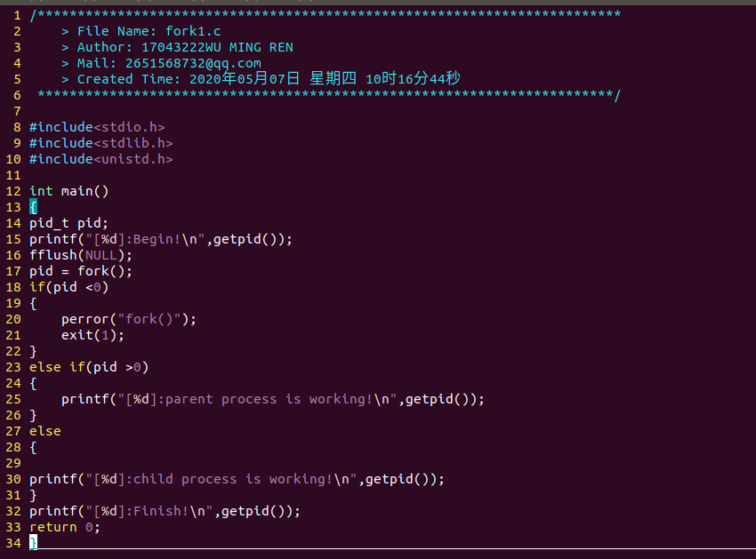Click the file name fork1.c in header

tap(193, 31)
